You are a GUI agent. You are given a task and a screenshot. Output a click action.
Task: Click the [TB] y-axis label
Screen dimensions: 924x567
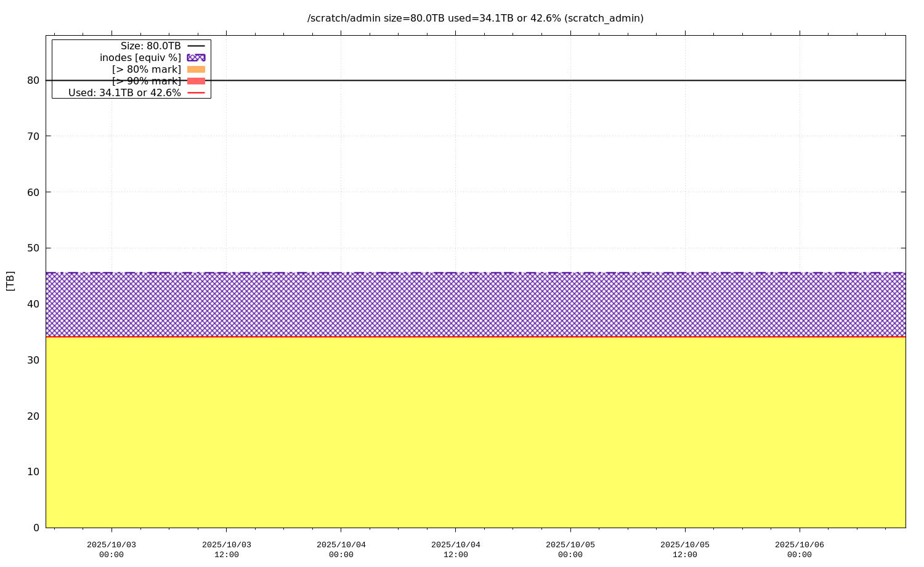click(10, 280)
